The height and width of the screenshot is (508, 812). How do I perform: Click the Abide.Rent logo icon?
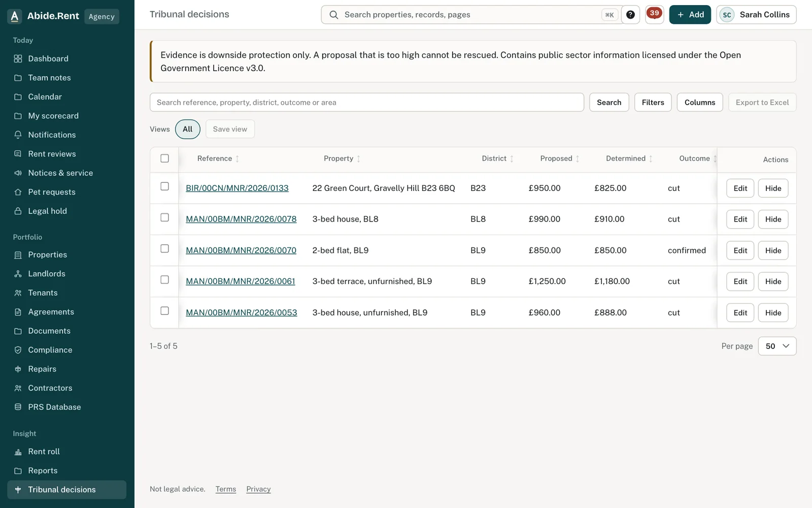[15, 16]
